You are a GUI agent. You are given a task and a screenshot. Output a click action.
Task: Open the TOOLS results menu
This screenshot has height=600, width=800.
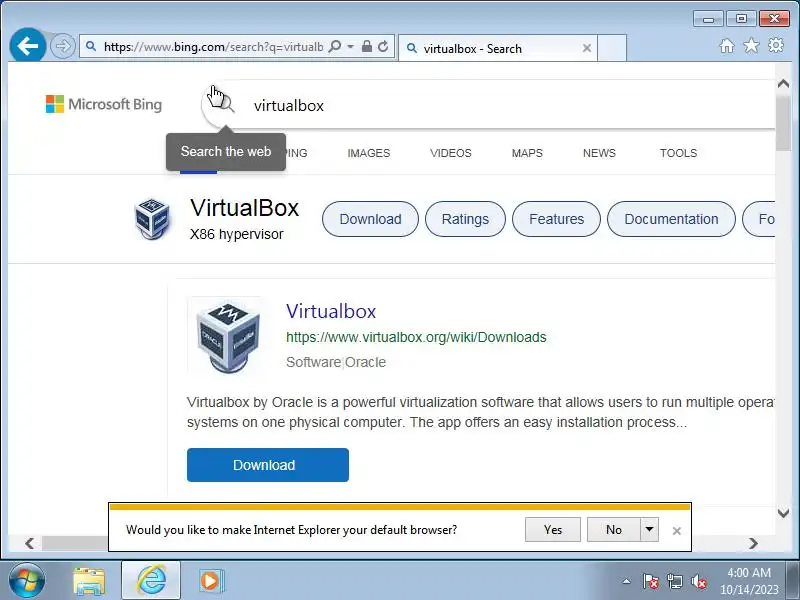pyautogui.click(x=678, y=153)
